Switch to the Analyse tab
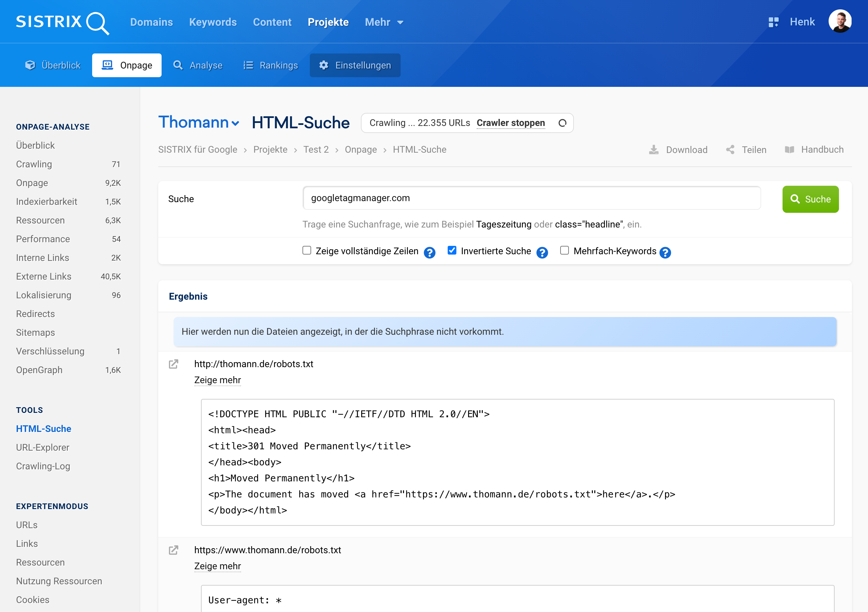Screen dimensions: 868x612 click(198, 65)
